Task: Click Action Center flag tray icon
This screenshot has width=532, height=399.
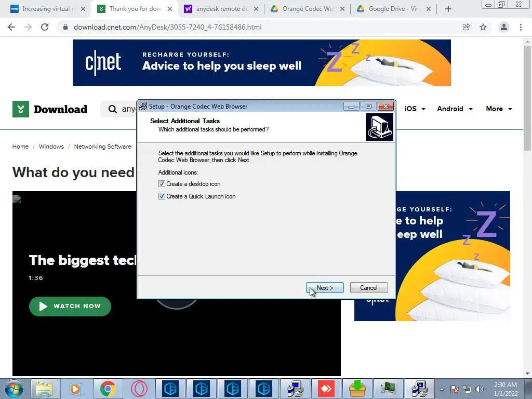Action: 455,389
